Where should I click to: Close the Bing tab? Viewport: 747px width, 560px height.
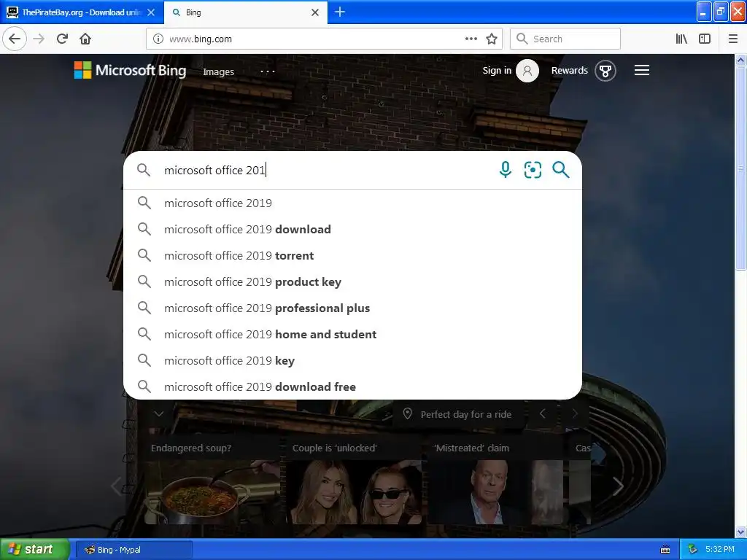click(315, 12)
